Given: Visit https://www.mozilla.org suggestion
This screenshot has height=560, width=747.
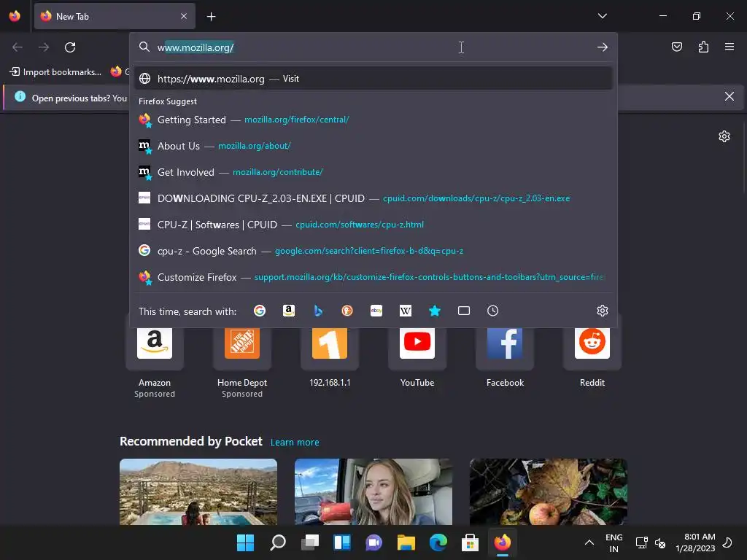Looking at the screenshot, I should click(x=373, y=79).
